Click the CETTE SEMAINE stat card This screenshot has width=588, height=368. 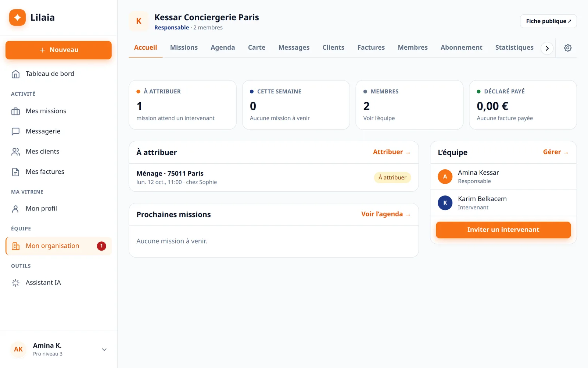click(x=296, y=105)
